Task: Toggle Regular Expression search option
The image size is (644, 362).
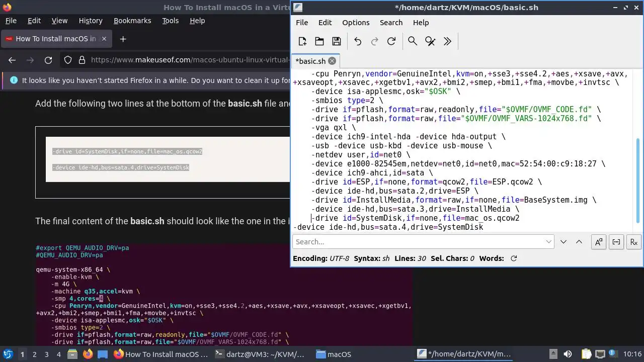Action: pyautogui.click(x=634, y=242)
